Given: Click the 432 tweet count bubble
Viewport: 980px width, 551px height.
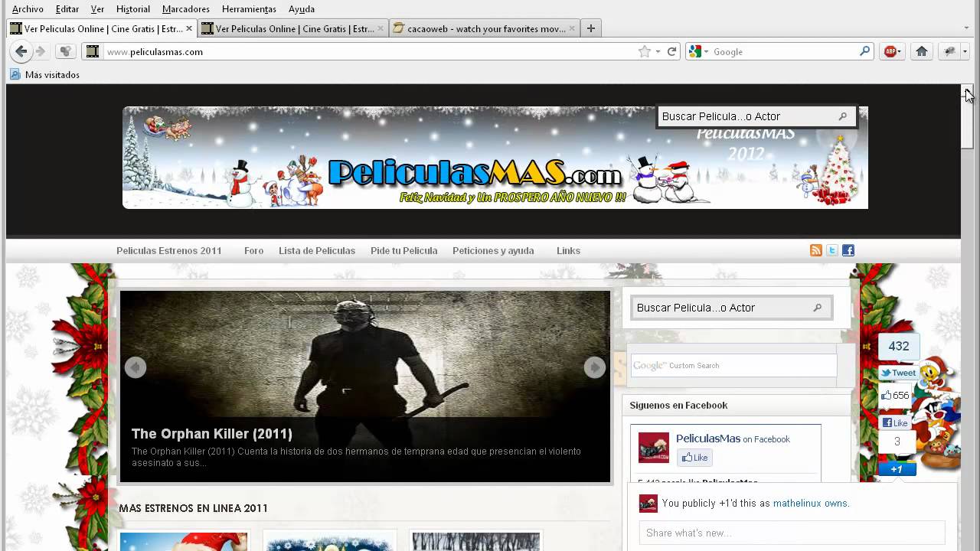Looking at the screenshot, I should (x=898, y=347).
